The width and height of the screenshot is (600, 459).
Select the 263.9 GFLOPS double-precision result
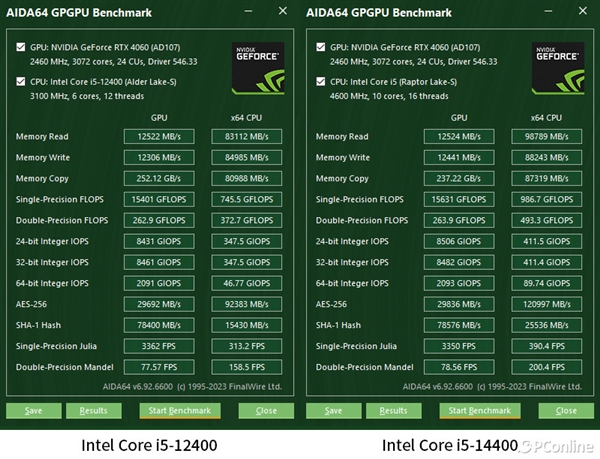click(459, 220)
